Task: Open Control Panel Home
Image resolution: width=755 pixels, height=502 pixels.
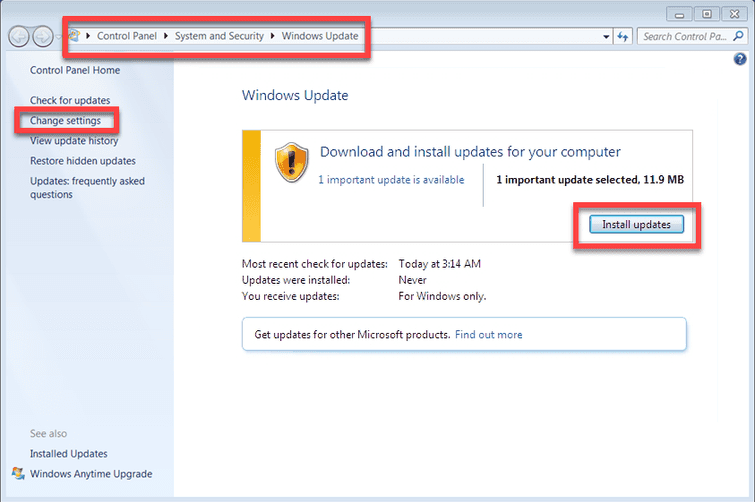Action: 75,70
